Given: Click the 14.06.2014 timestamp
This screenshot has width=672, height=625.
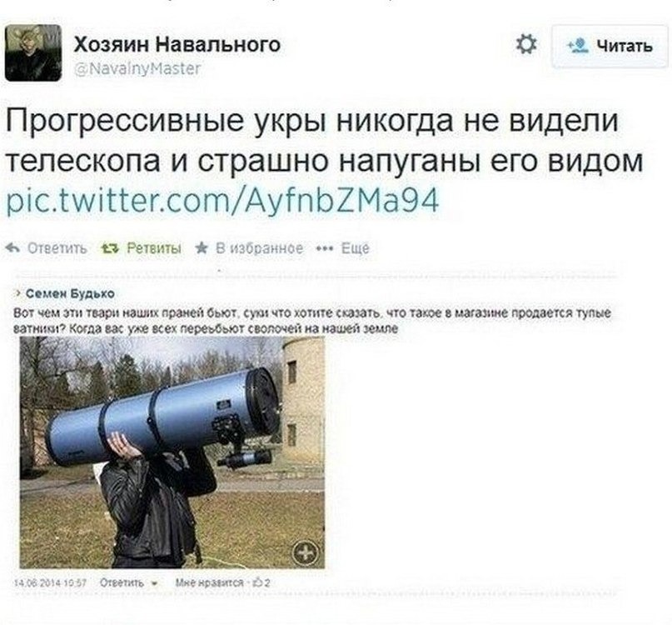Looking at the screenshot, I should tap(51, 583).
